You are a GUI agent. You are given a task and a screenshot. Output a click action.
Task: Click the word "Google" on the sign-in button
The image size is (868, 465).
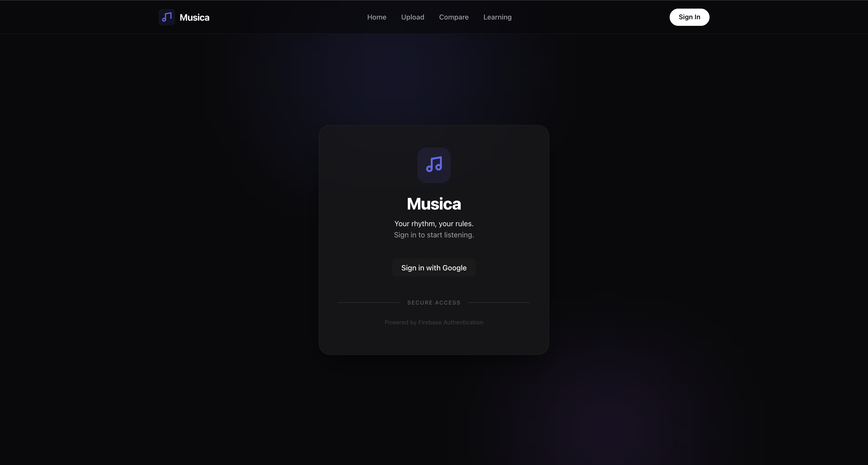[x=455, y=268]
